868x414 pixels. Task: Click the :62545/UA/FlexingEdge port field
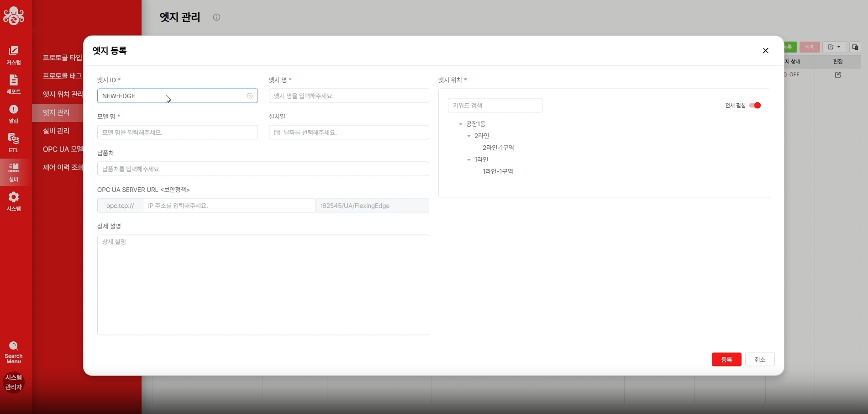(373, 206)
